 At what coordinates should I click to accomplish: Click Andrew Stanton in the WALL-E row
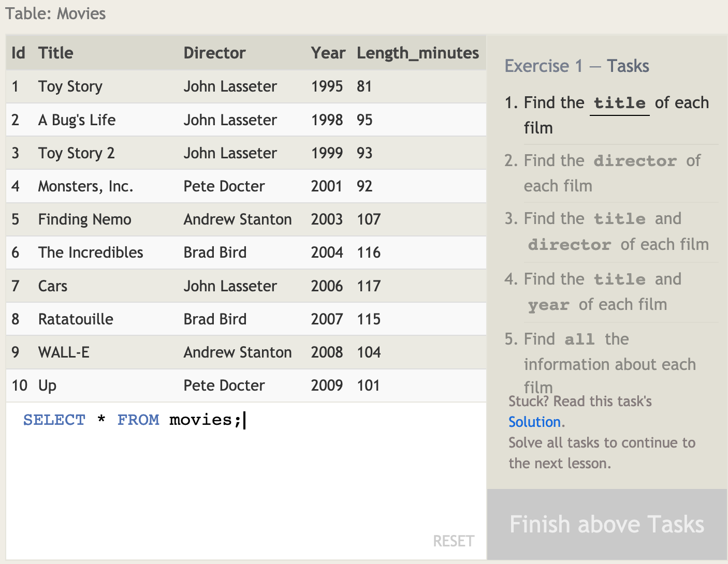238,352
